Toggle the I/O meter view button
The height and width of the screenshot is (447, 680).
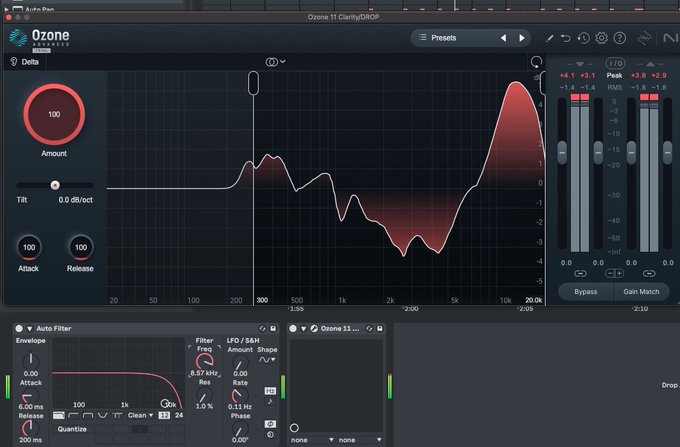(x=615, y=63)
